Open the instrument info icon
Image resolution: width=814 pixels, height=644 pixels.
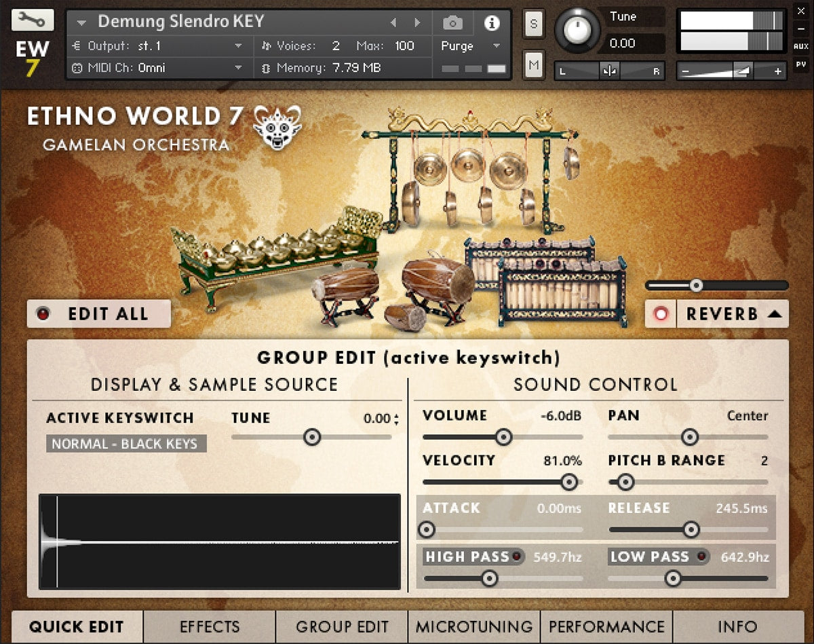[x=491, y=23]
